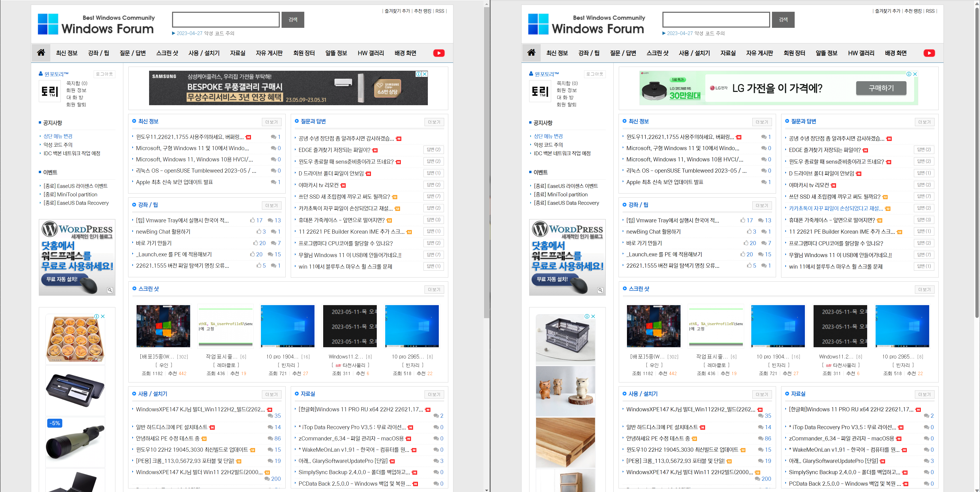Click the 검색 button in right window
This screenshot has height=492, width=980.
point(783,20)
